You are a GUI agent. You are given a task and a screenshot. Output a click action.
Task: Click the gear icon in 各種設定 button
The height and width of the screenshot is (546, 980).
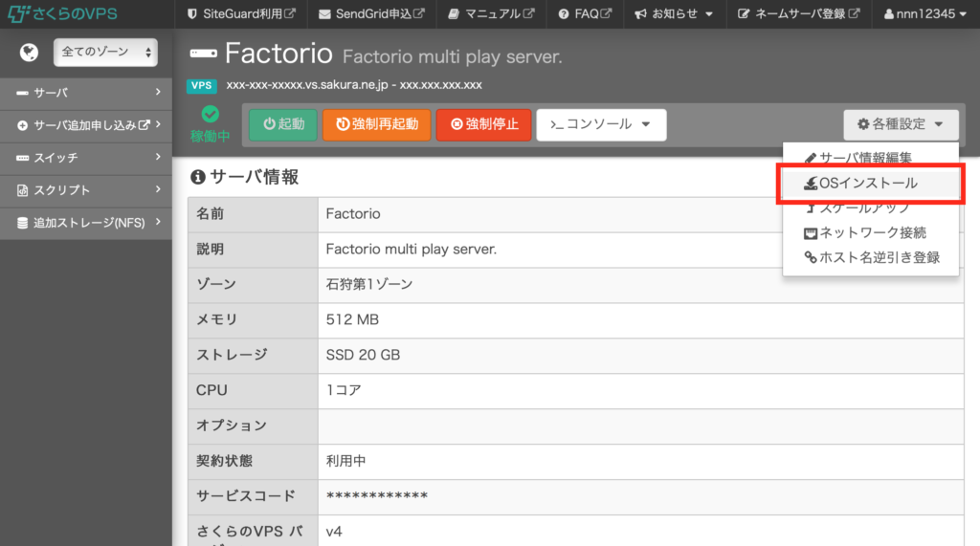863,123
